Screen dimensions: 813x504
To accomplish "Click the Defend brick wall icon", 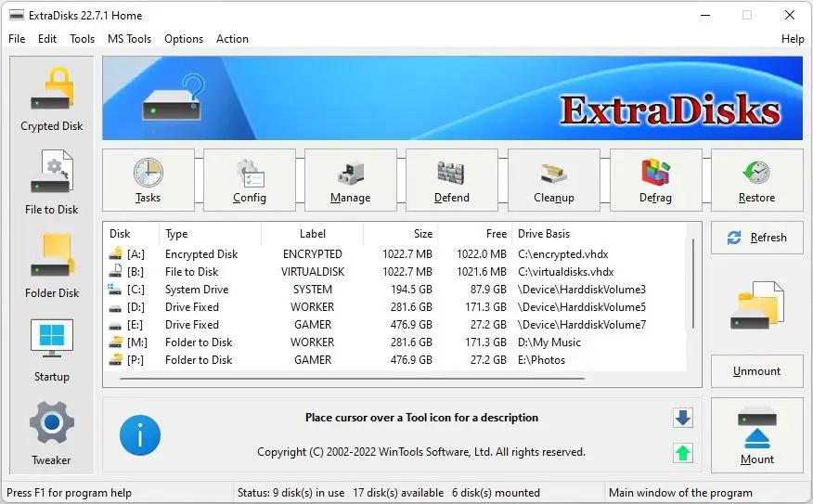I will pyautogui.click(x=452, y=180).
